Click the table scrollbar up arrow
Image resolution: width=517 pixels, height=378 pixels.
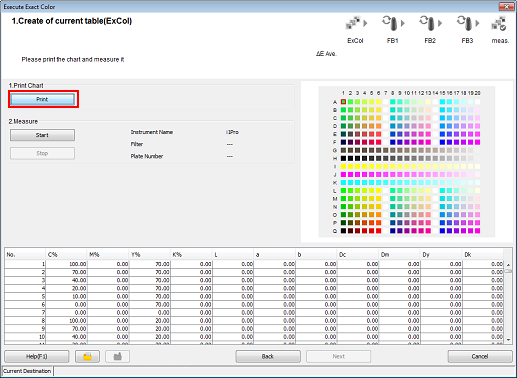click(x=508, y=265)
